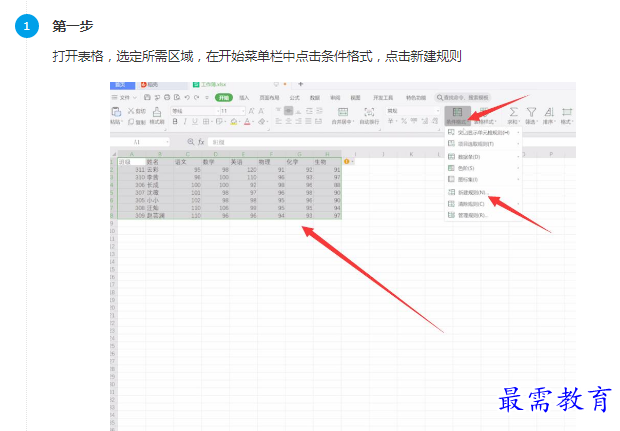Toggle Middle vertical alignment (highlighted)

point(289,111)
